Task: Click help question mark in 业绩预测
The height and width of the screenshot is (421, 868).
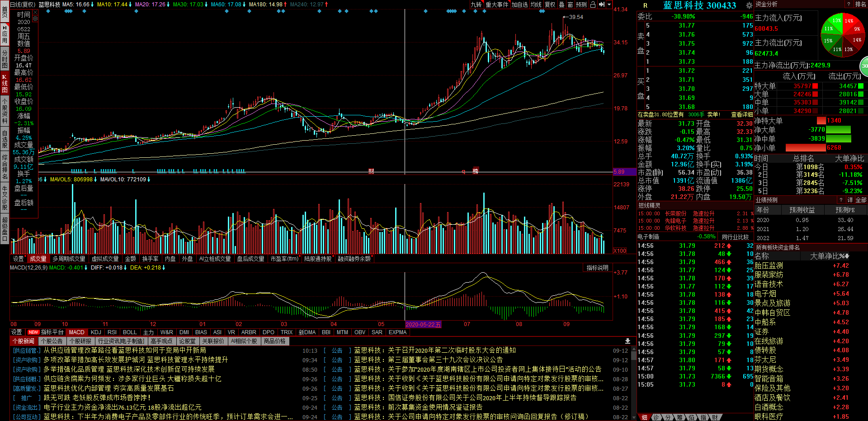Action: (841, 200)
